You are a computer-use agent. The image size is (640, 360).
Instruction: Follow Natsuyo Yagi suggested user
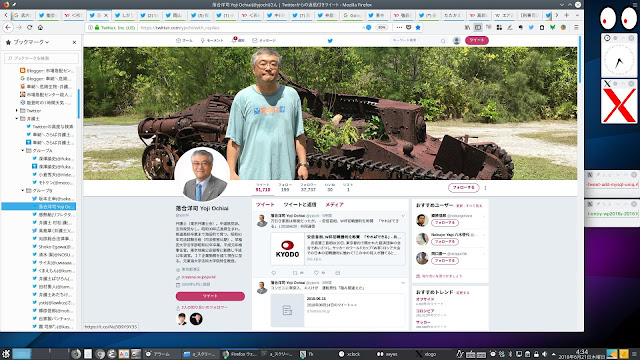[x=445, y=242]
